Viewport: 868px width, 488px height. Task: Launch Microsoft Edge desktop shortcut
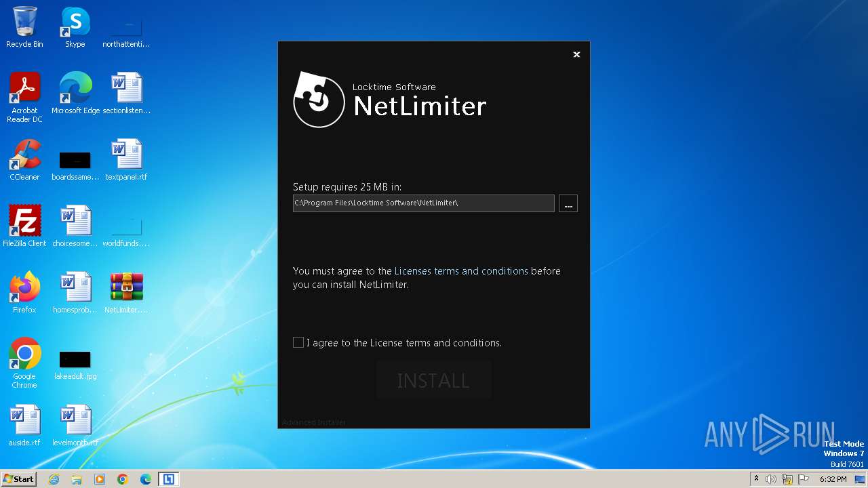click(x=75, y=94)
